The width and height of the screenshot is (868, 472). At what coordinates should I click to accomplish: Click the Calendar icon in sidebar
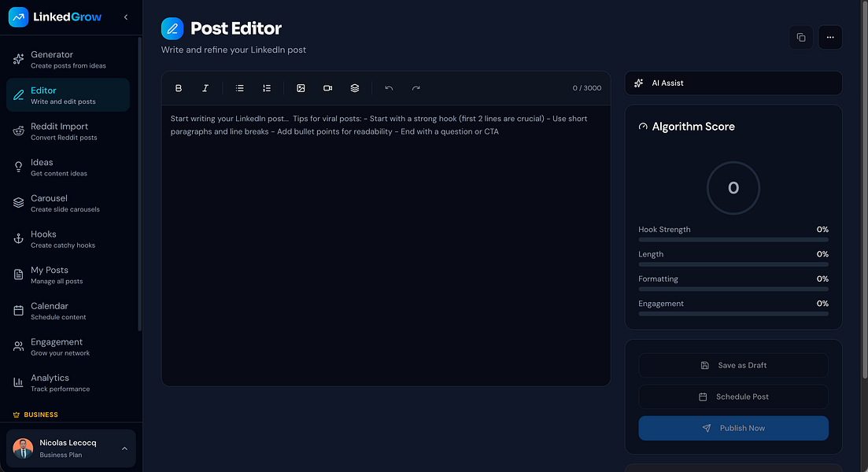(x=18, y=311)
